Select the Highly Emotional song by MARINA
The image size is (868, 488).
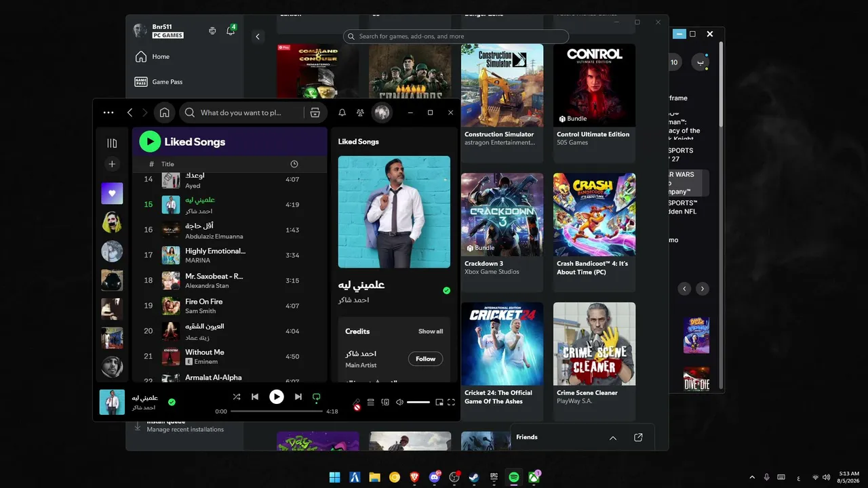[229, 256]
